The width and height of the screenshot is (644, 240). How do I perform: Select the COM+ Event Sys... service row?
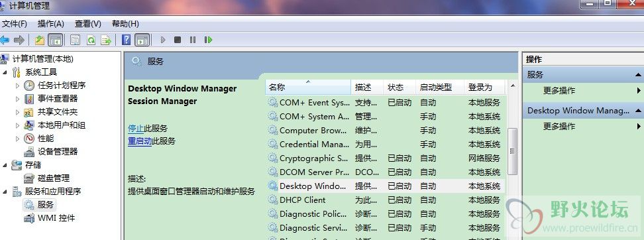(385, 102)
